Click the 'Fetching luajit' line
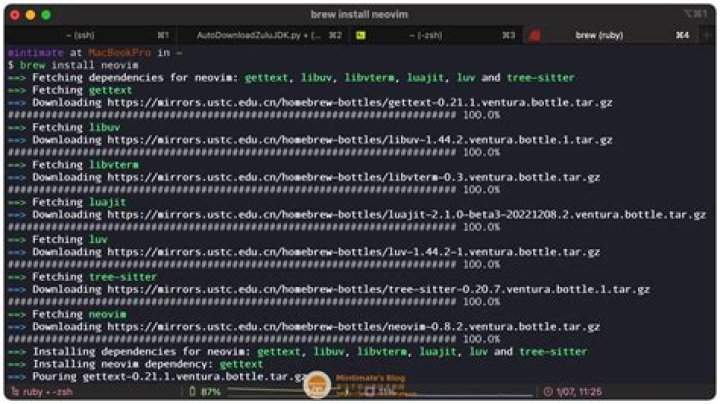The width and height of the screenshot is (720, 404). coord(67,202)
